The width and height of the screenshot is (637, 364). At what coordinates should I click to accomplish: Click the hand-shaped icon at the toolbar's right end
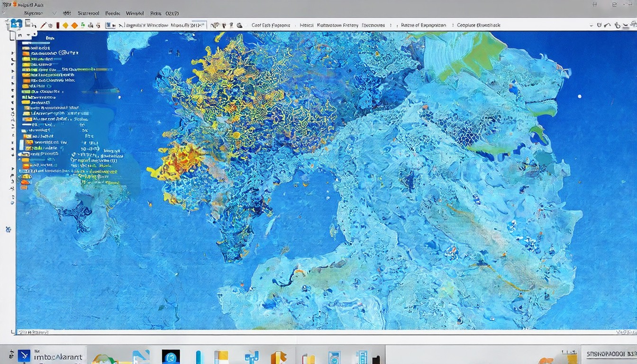pos(618,26)
